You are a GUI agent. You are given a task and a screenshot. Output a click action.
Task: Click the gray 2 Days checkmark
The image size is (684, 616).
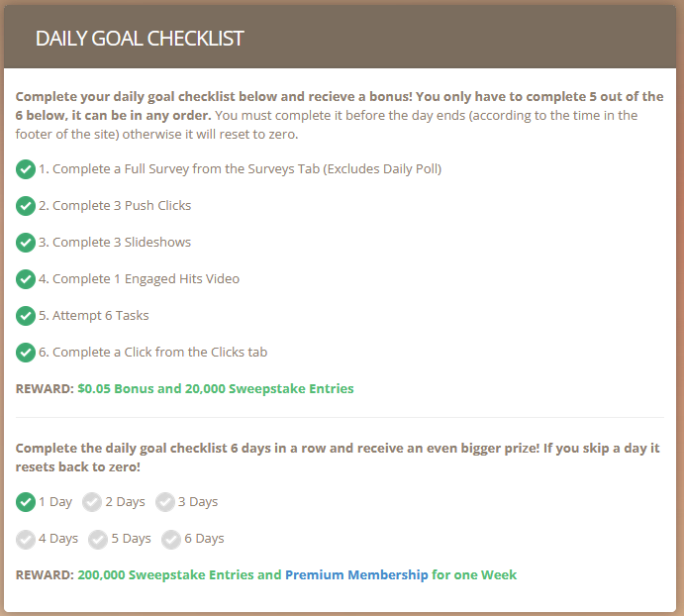pyautogui.click(x=92, y=502)
